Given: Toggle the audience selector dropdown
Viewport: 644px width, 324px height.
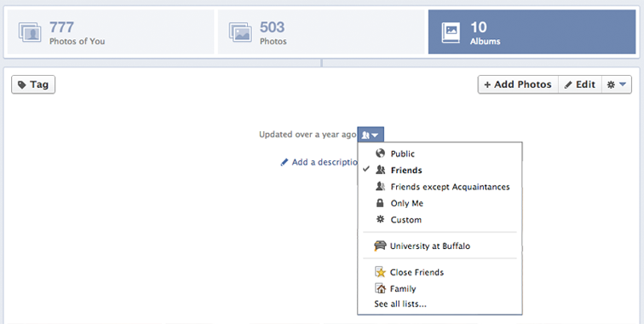Looking at the screenshot, I should tap(371, 135).
